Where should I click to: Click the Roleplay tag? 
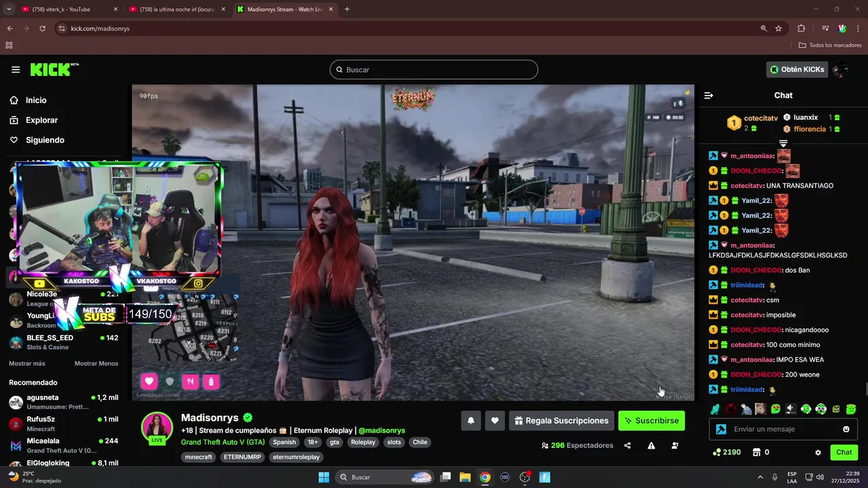(x=363, y=442)
